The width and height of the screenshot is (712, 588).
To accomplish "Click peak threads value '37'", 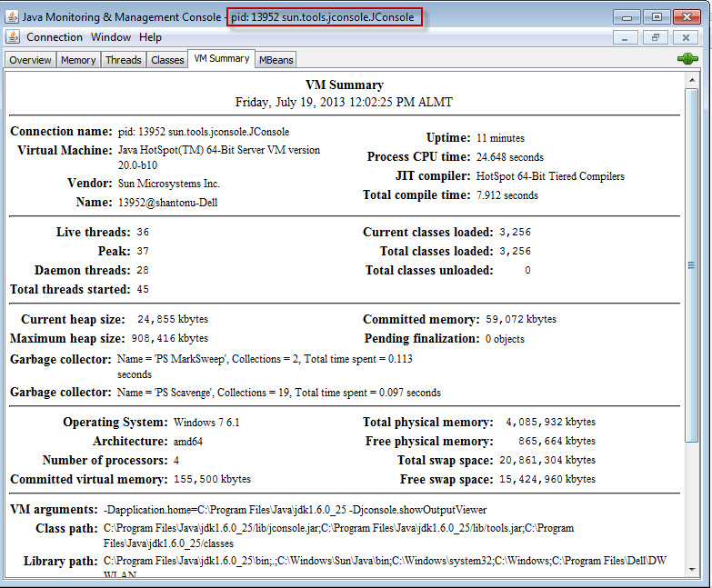I will pos(143,252).
